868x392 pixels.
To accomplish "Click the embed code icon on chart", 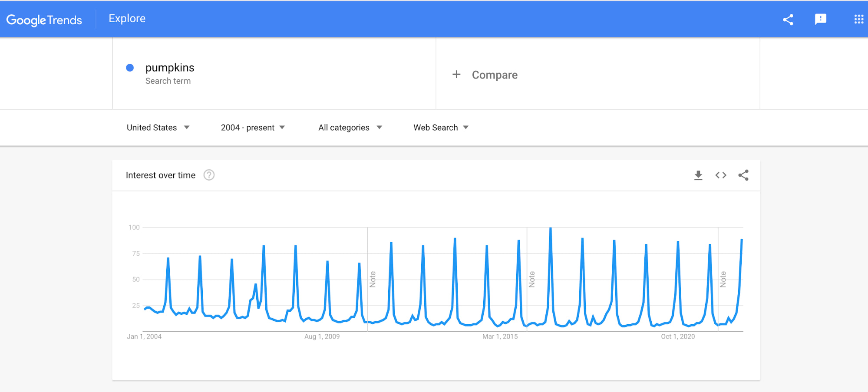I will pos(720,175).
